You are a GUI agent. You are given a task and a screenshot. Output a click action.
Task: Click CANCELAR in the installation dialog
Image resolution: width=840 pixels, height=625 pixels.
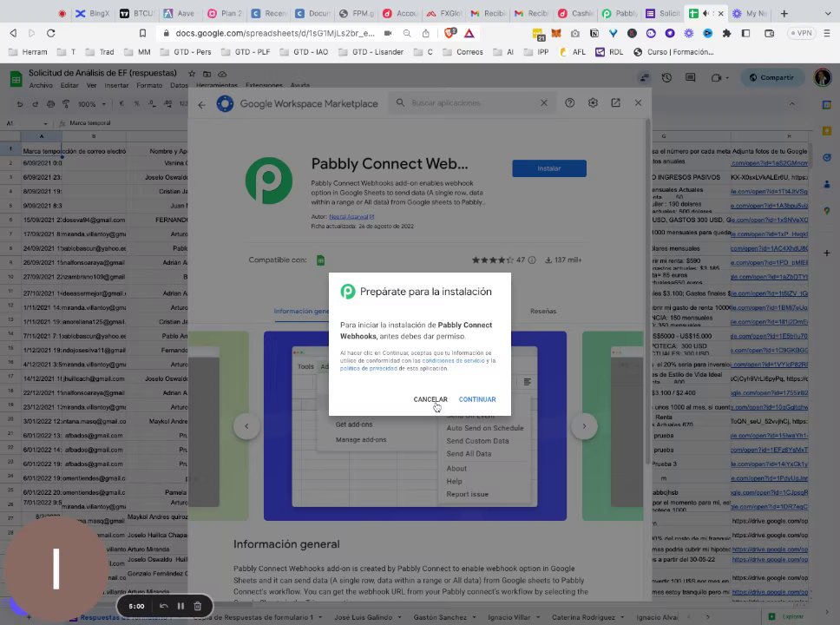tap(430, 399)
